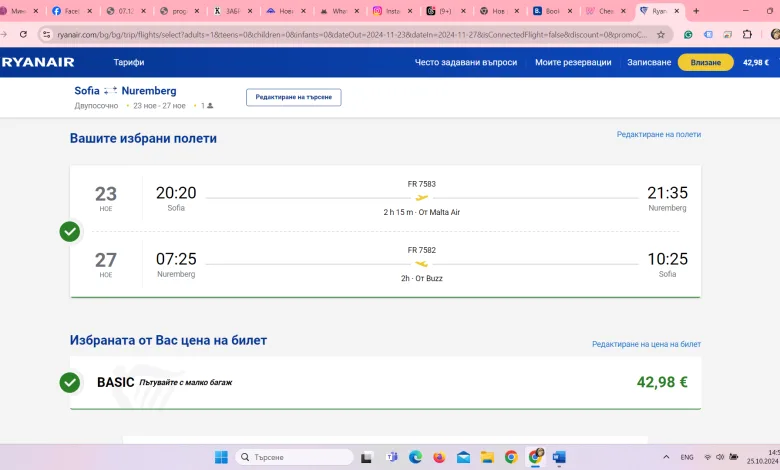Viewport: 780px width, 470px height.
Task: Open the Тарифи menu
Action: point(129,62)
